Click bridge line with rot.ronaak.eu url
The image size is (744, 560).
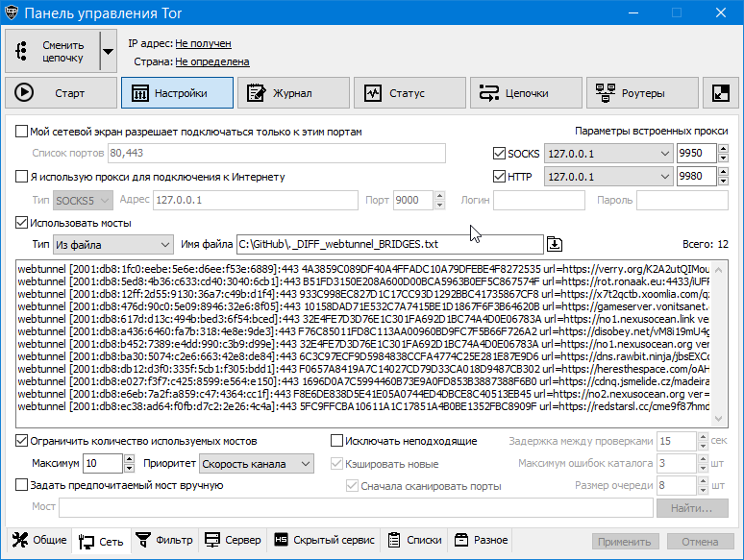363,281
